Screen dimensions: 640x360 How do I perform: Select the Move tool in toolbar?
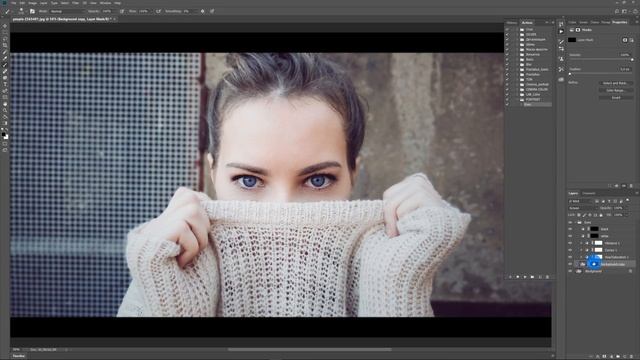[5, 26]
